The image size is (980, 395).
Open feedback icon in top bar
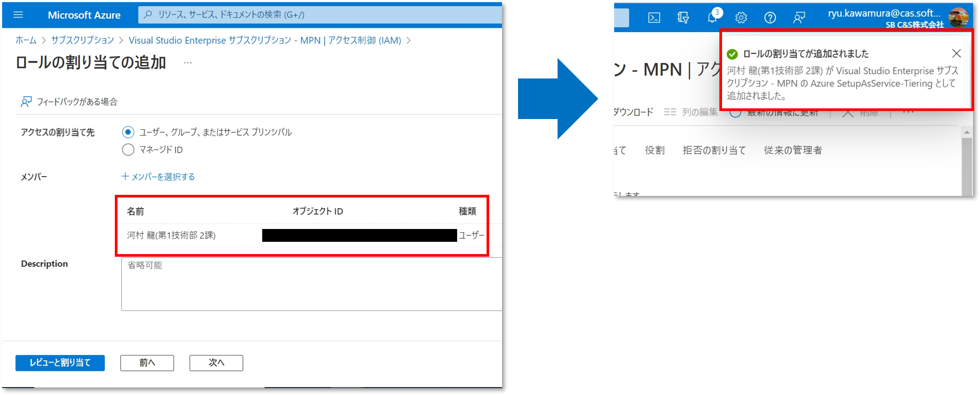coord(799,18)
